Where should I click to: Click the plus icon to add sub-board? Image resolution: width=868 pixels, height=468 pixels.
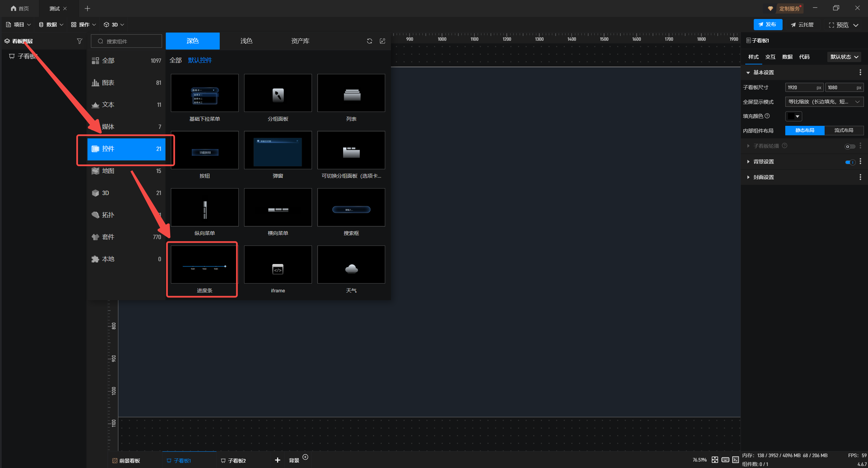(277, 460)
